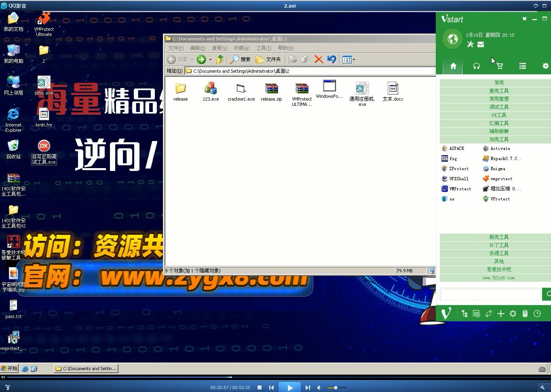This screenshot has height=392, width=551.
Task: Click the green Forward arrow in Explorer
Action: point(201,59)
